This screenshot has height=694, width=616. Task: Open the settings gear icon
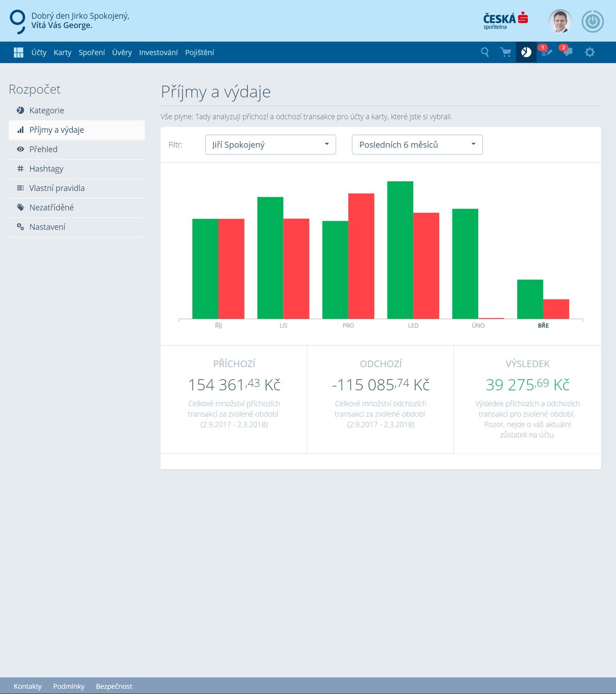click(x=590, y=52)
